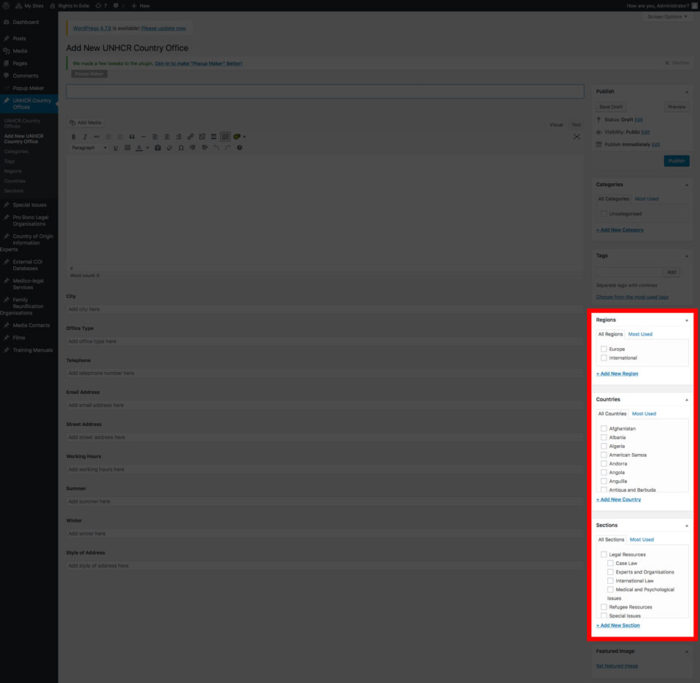The image size is (700, 683).
Task: Click the Set featured image link
Action: 617,666
